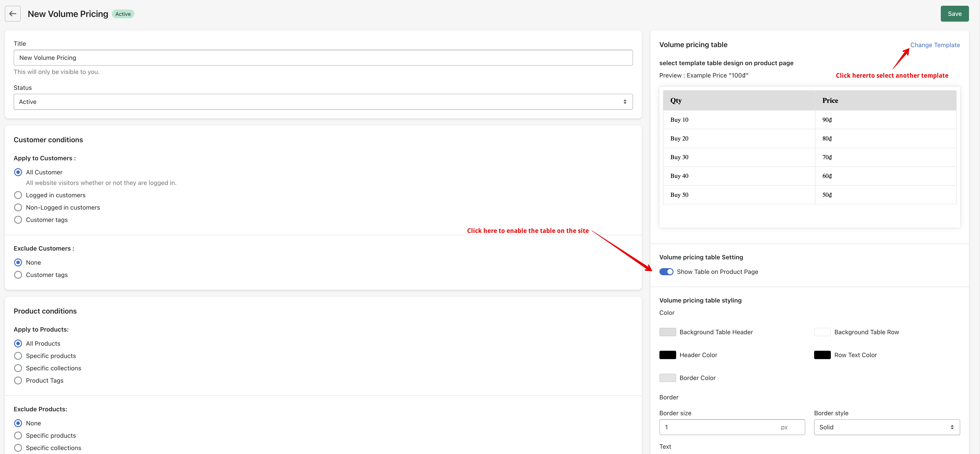Open Border Color swatch

pyautogui.click(x=667, y=378)
